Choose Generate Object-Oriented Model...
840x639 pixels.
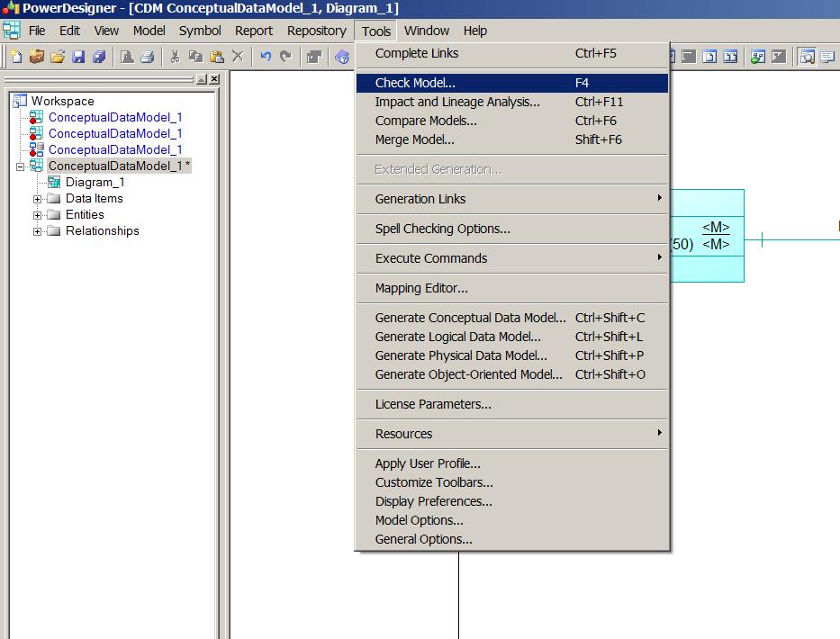click(512, 374)
